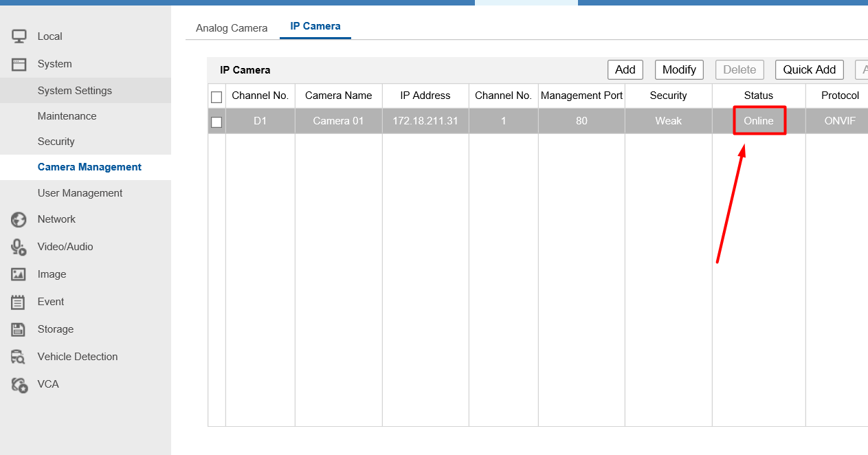Go to the Maintenance page
The height and width of the screenshot is (455, 868).
(67, 116)
